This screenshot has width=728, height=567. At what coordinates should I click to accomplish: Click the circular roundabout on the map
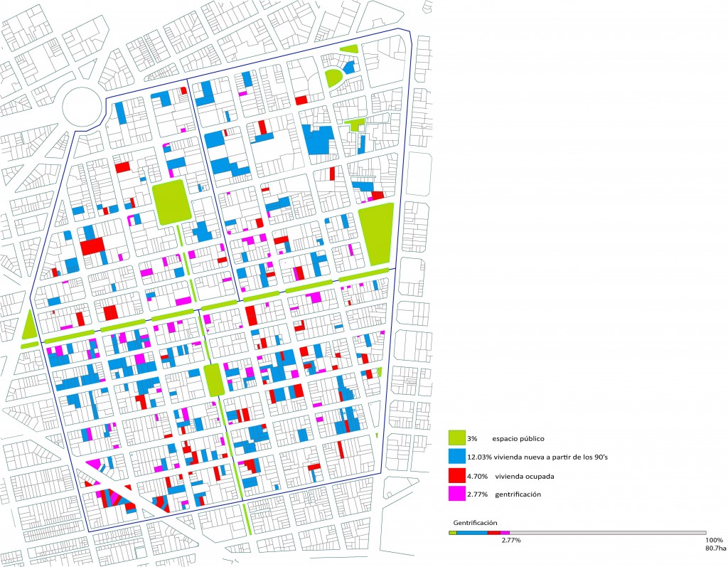82,107
